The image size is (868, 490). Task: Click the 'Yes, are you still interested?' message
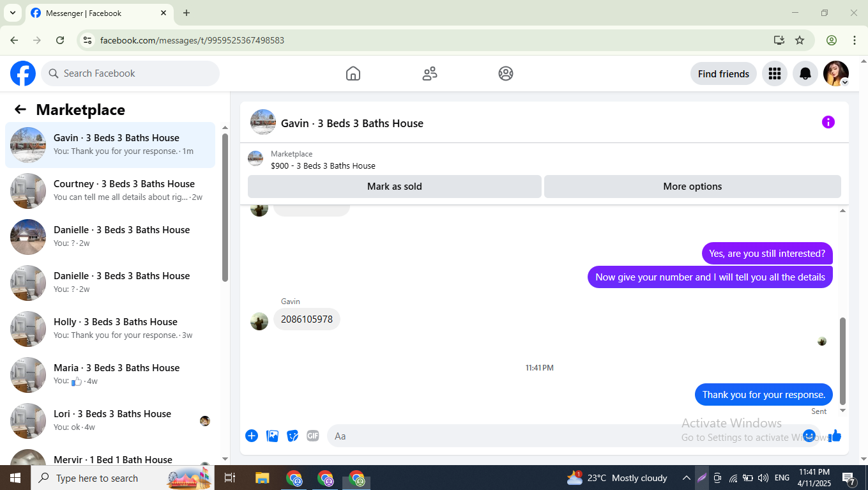[x=767, y=254]
